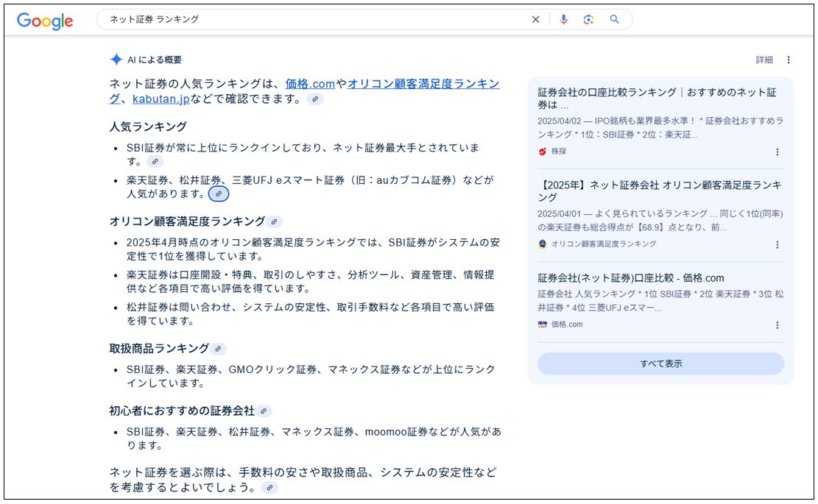Click snippet text 2025/04/01 — よく見られているランキング
The height and width of the screenshot is (504, 818).
[660, 221]
